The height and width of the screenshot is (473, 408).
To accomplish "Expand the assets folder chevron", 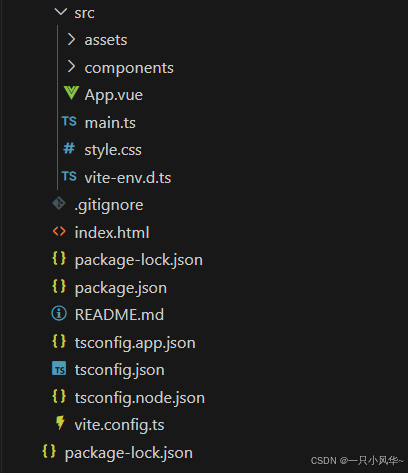I will click(71, 39).
